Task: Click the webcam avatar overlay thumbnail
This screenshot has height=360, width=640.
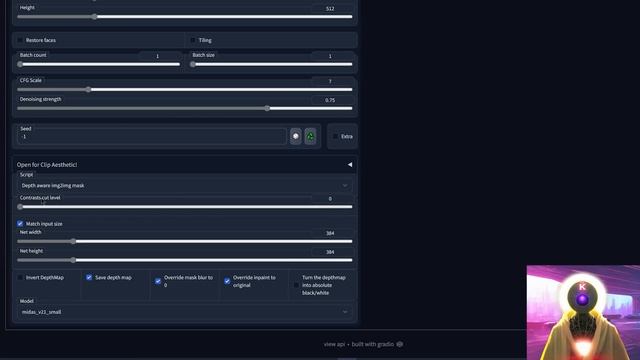Action: click(583, 313)
